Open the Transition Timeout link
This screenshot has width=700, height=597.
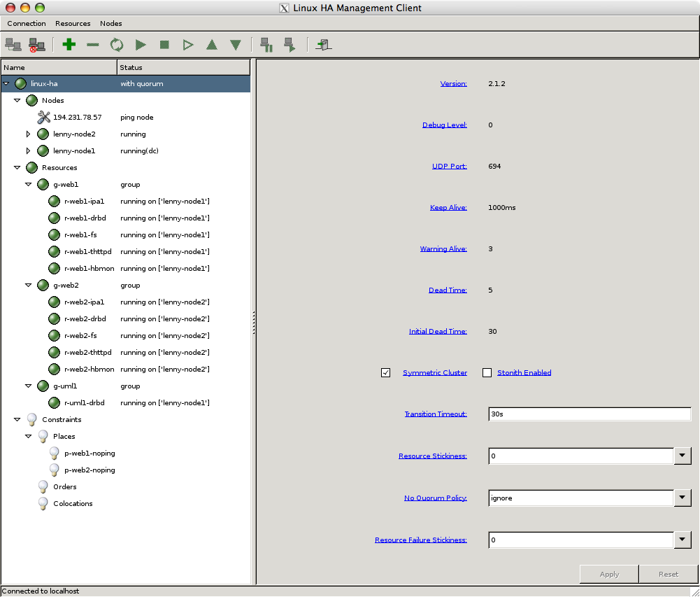click(436, 414)
